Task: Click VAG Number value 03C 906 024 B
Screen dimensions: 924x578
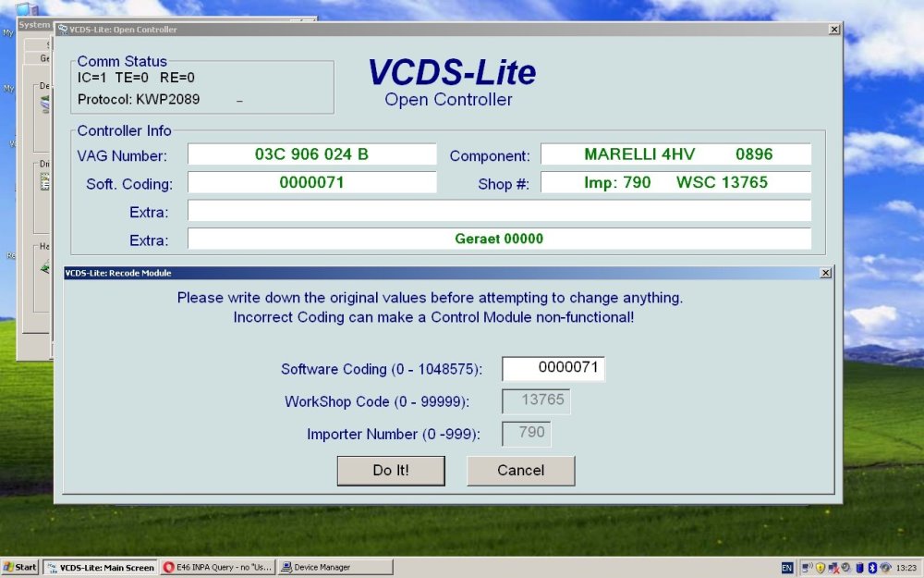Action: tap(311, 154)
